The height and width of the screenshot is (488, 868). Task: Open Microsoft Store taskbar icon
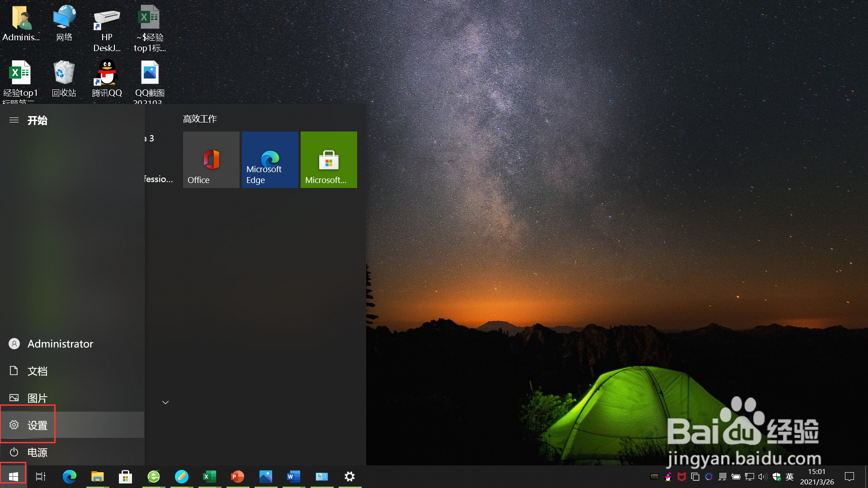(x=125, y=476)
